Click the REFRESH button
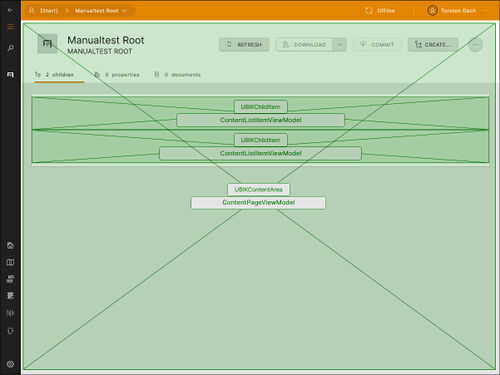500x375 pixels. click(x=244, y=44)
